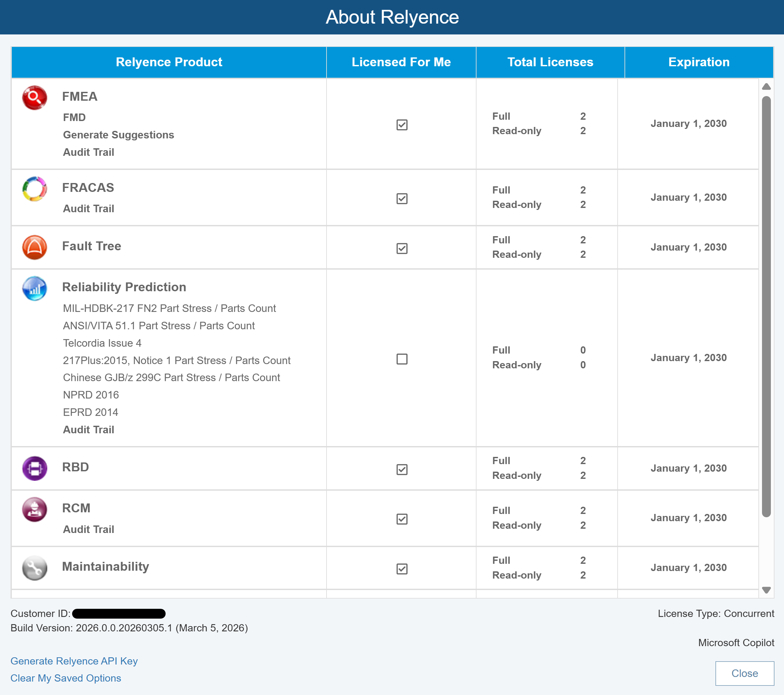Viewport: 784px width, 695px height.
Task: Click the colorful FRACAS ring icon
Action: (x=34, y=189)
